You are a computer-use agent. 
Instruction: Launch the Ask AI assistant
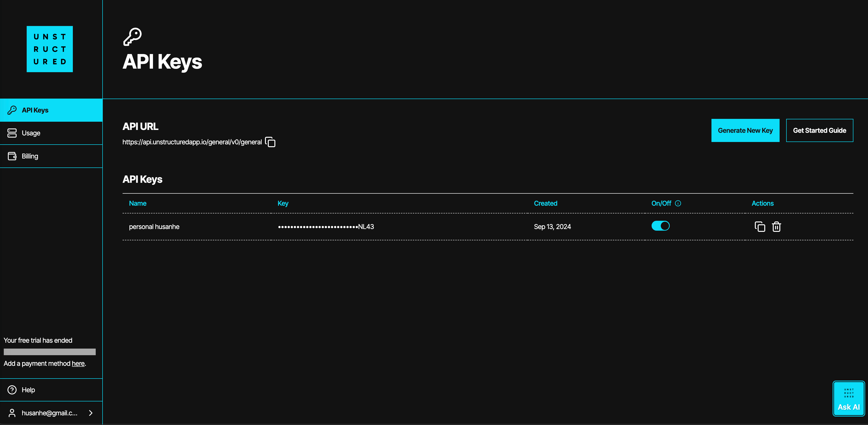coord(849,399)
